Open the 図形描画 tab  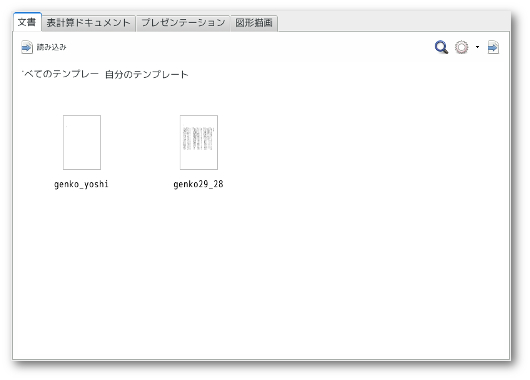coord(254,23)
